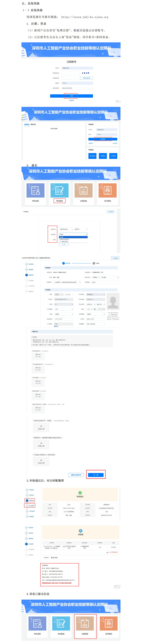Click the 新密码 password field on registration form
The image size is (142, 644).
click(77, 83)
